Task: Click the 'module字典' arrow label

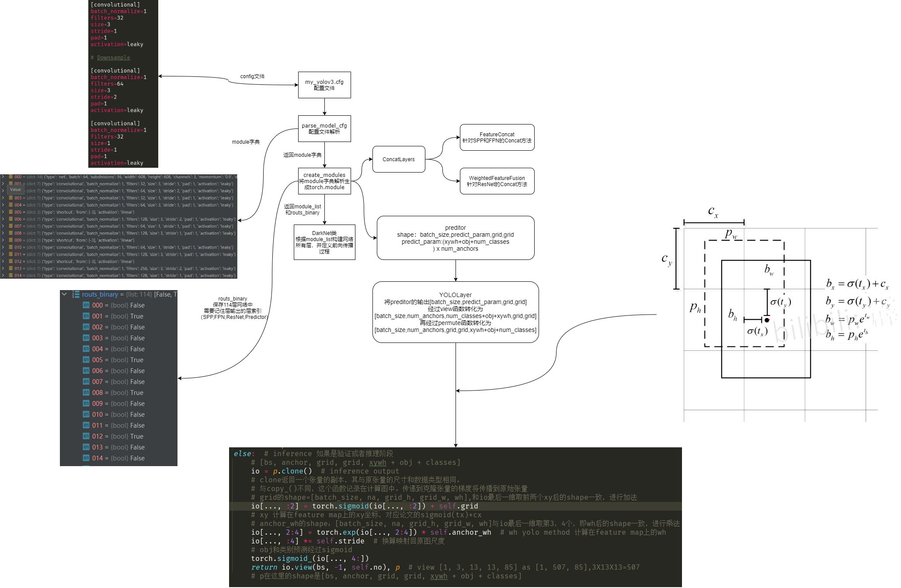Action: 246,142
